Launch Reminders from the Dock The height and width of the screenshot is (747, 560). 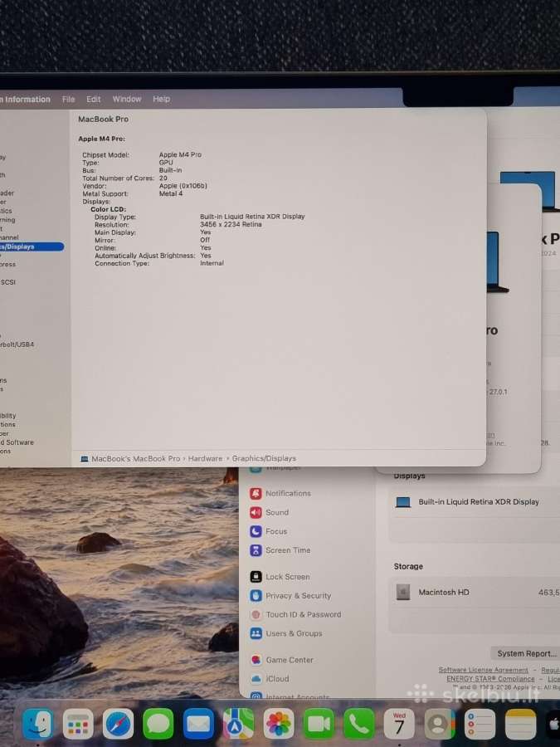[x=480, y=724]
